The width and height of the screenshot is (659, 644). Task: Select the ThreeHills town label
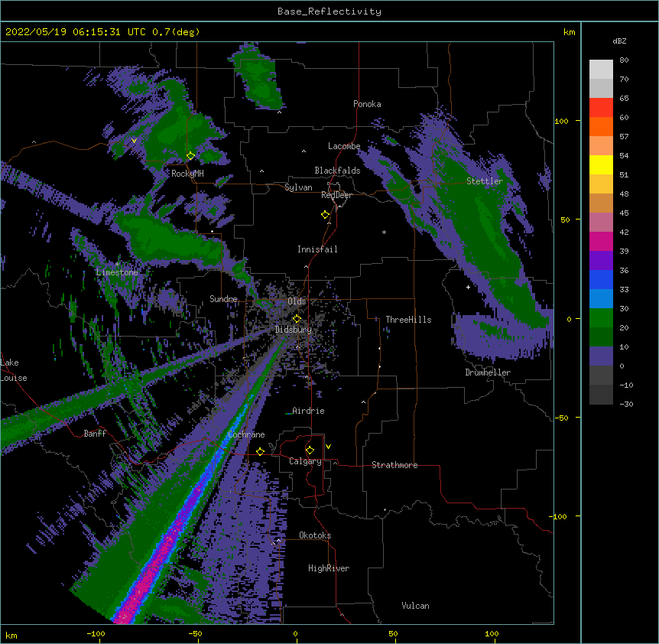point(408,320)
